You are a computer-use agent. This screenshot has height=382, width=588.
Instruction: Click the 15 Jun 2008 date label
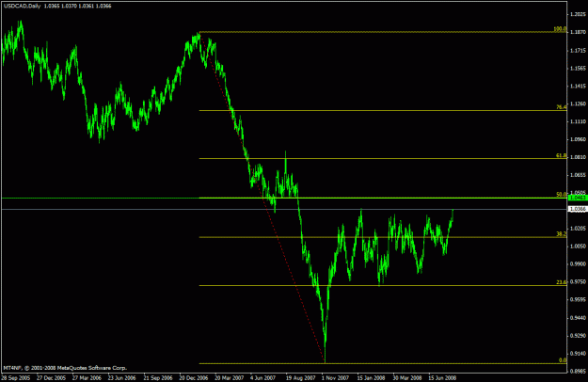coord(443,378)
